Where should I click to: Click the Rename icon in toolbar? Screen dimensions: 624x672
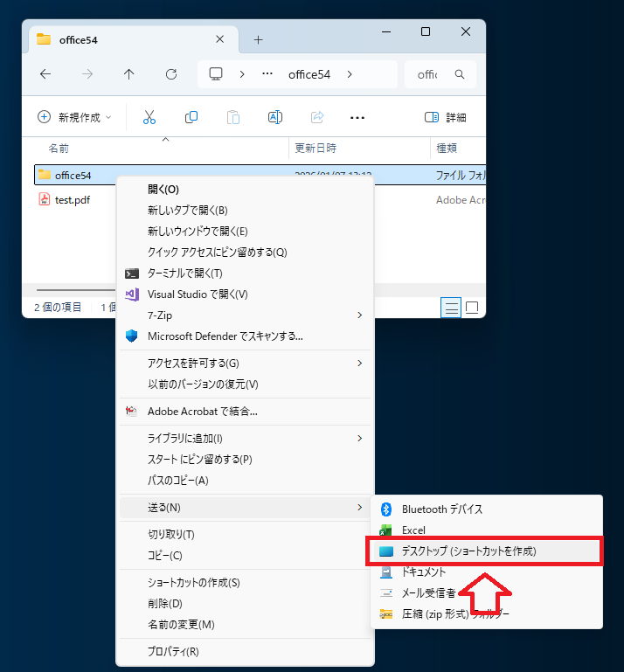275,117
